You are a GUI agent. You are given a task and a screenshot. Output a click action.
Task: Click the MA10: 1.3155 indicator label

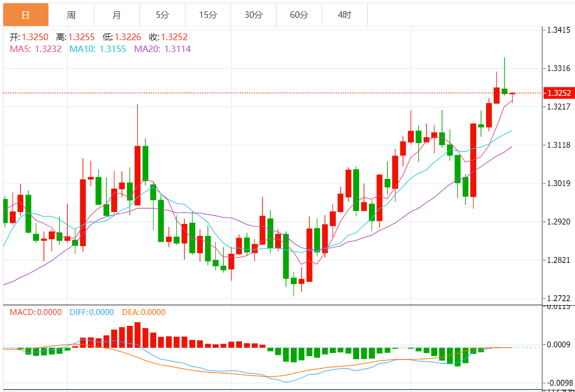click(98, 49)
